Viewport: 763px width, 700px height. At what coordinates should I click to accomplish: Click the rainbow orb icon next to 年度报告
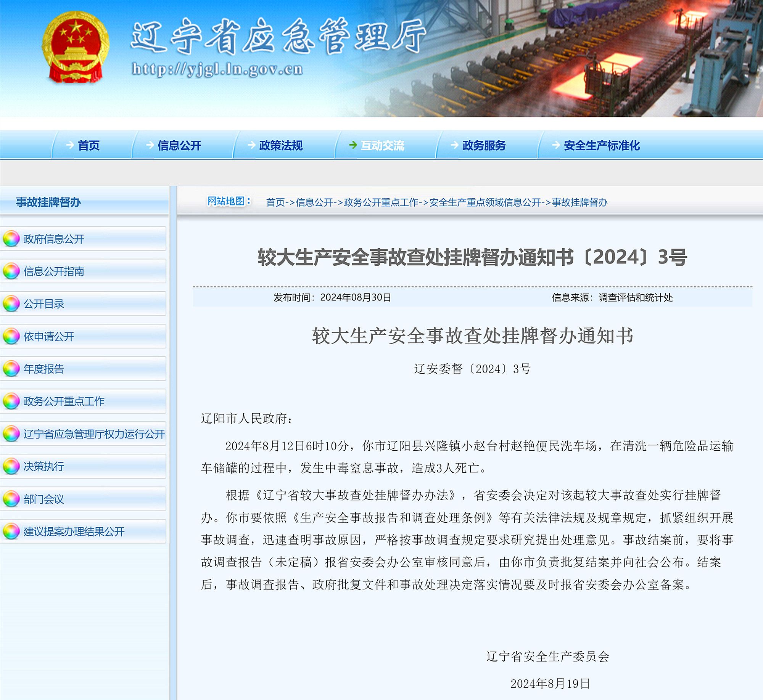coord(11,369)
